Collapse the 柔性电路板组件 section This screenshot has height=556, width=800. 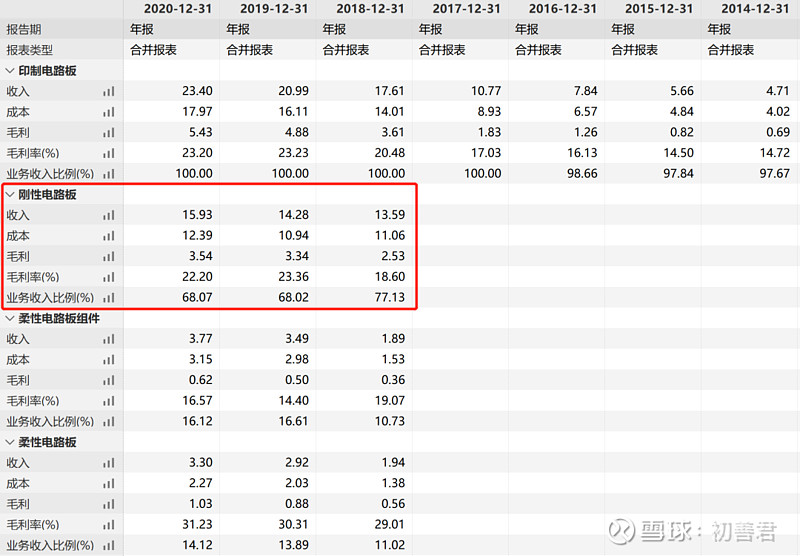tap(10, 318)
